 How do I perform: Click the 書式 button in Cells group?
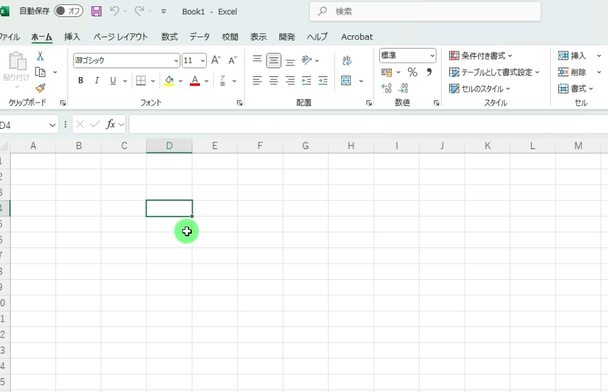(x=575, y=89)
